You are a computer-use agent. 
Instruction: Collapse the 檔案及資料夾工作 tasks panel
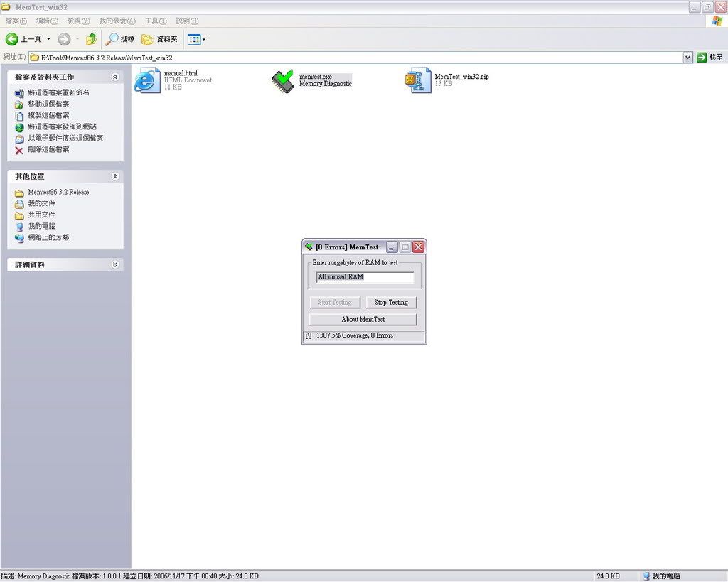pyautogui.click(x=115, y=77)
